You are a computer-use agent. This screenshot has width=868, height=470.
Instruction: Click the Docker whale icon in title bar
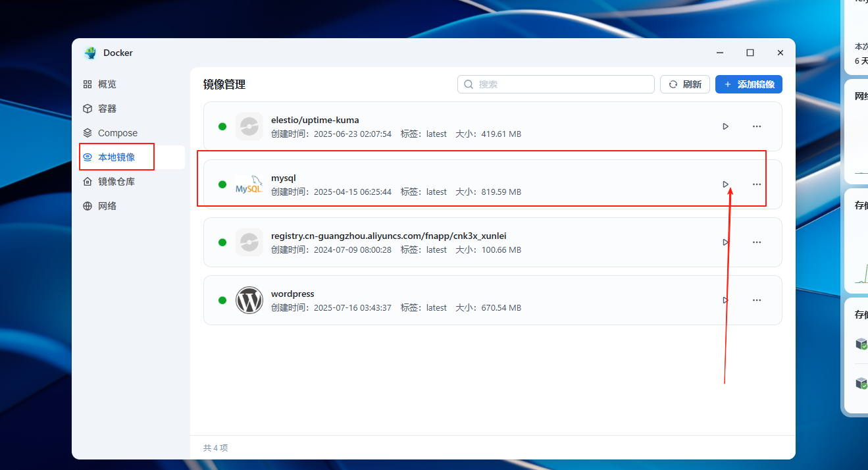click(x=90, y=53)
